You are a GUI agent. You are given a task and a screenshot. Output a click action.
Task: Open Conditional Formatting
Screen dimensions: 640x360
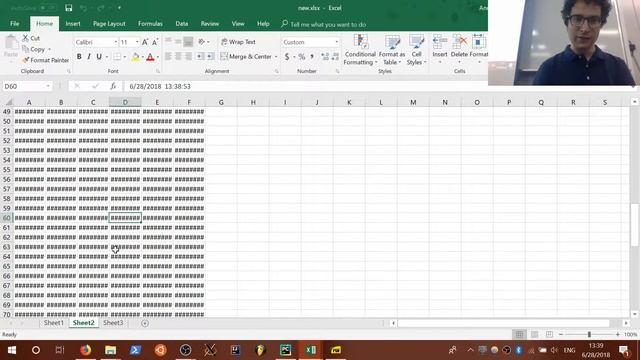360,50
